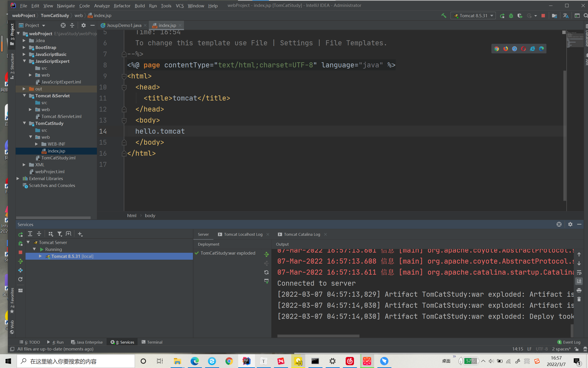Open Google Chrome from the taskbar
588x368 pixels.
coord(229,361)
